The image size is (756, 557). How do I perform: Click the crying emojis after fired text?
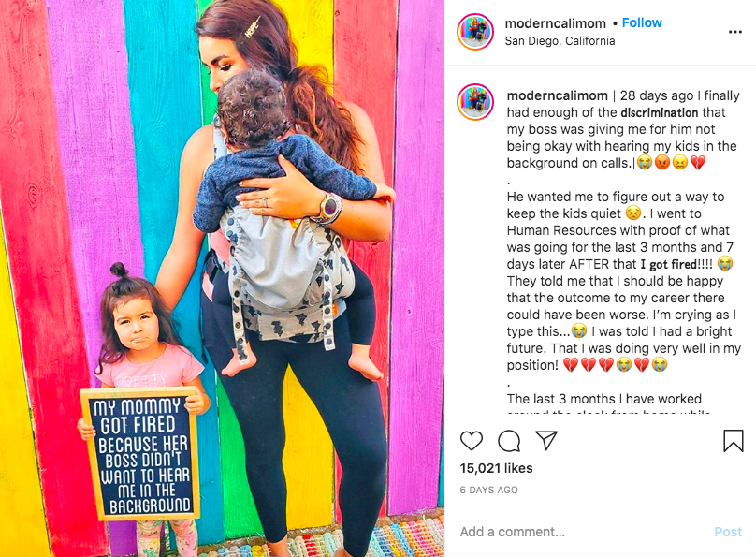(725, 263)
